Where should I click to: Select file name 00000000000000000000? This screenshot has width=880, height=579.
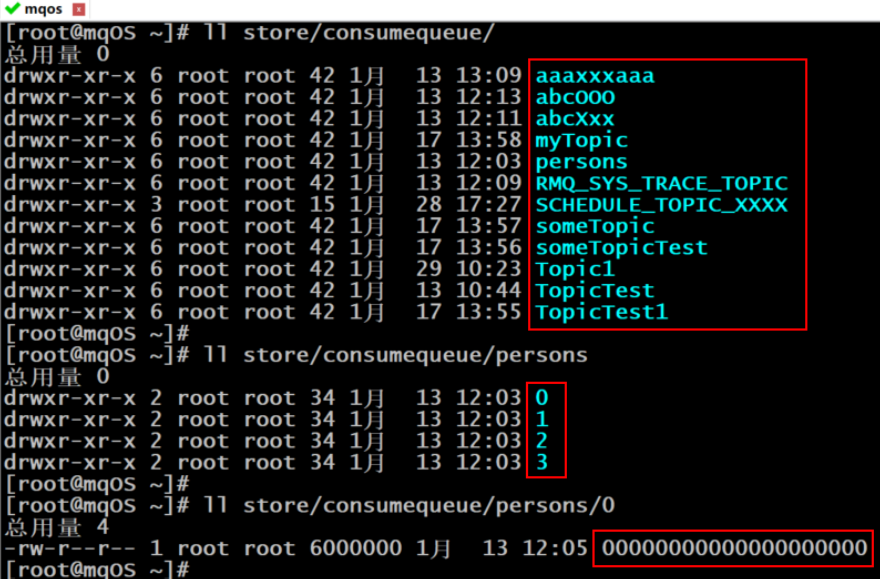735,548
